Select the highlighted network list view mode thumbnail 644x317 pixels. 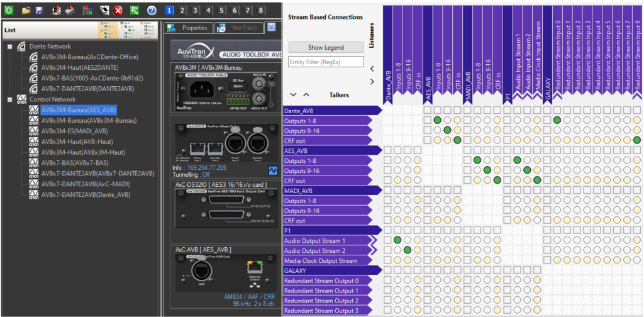108,30
